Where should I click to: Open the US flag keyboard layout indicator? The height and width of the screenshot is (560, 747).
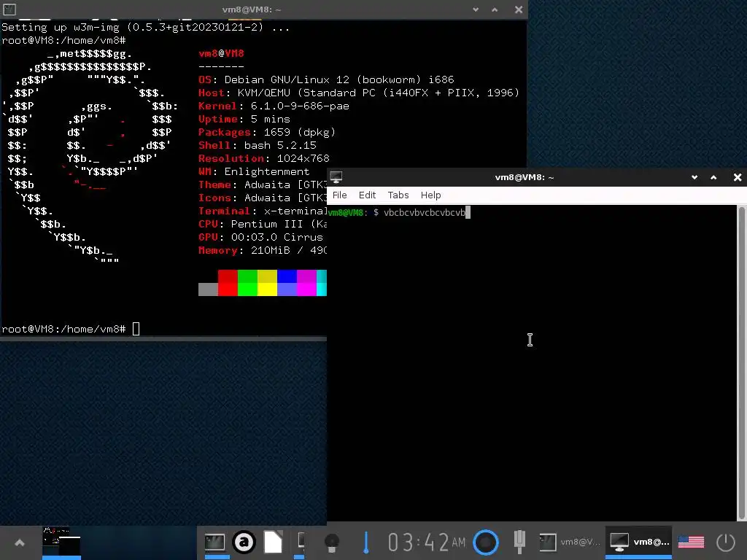[x=691, y=542]
